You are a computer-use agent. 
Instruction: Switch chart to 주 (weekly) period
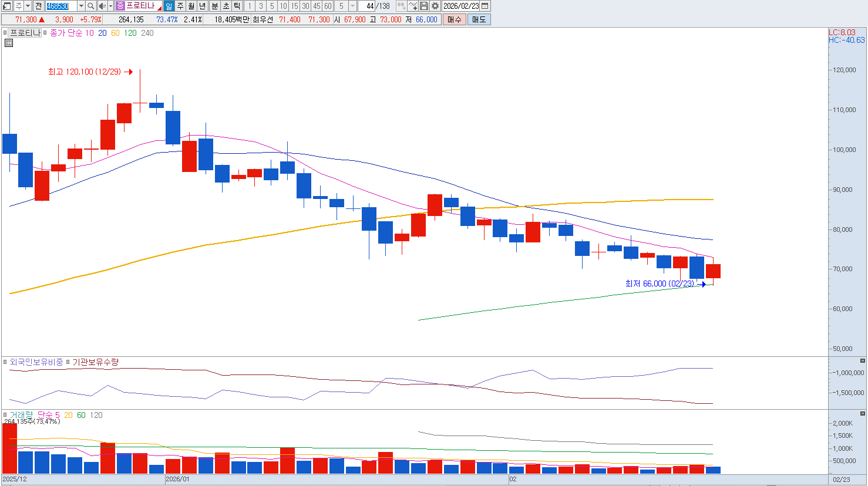pos(180,6)
